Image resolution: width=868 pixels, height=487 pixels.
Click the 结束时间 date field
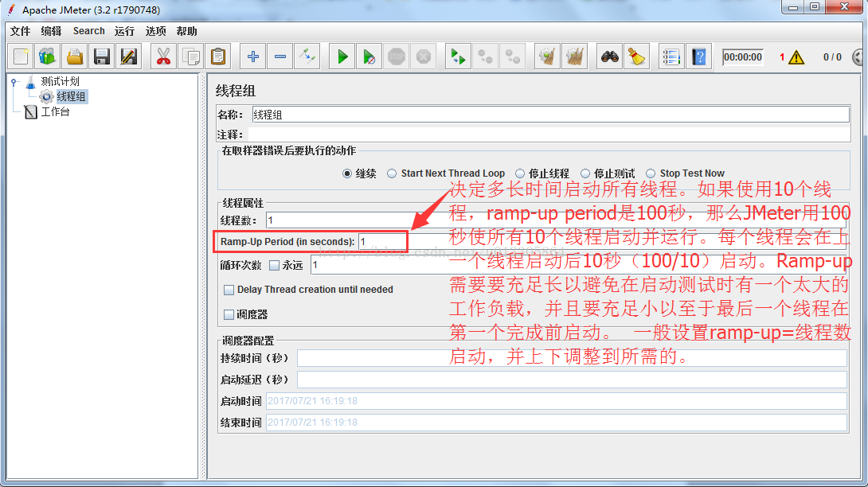click(x=557, y=423)
